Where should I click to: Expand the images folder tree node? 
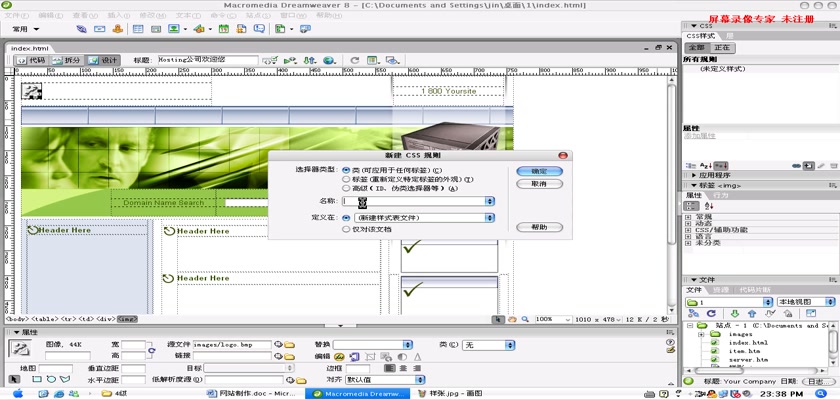(x=701, y=335)
